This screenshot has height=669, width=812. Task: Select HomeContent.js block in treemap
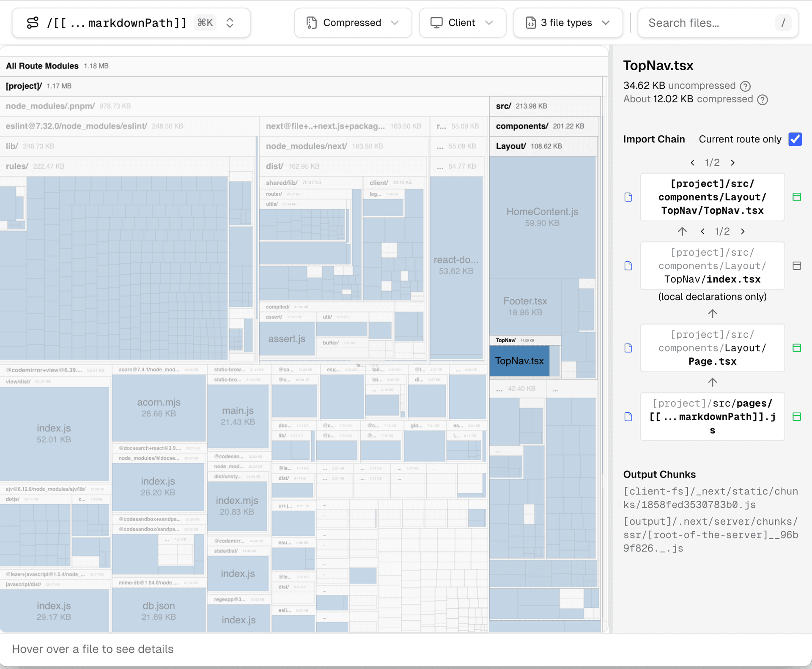click(542, 216)
